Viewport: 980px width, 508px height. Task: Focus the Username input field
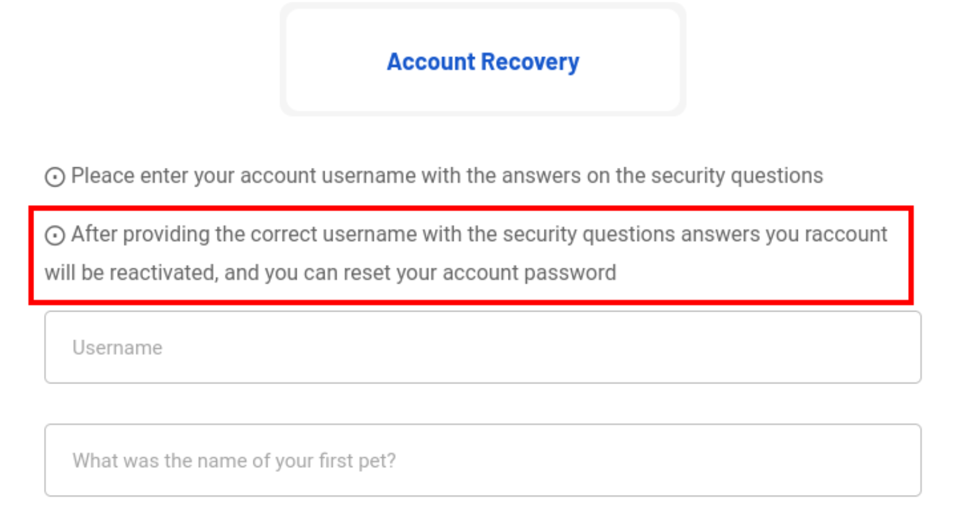(x=483, y=347)
